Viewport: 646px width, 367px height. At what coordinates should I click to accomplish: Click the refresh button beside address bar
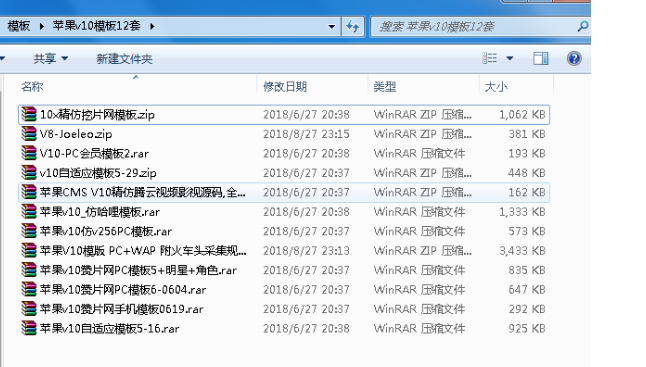coord(353,27)
